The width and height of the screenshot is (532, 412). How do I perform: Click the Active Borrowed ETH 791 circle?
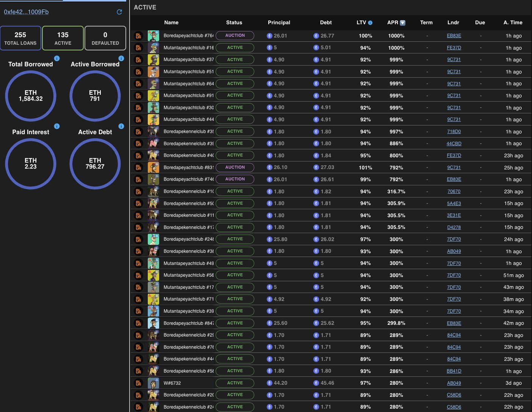95,96
